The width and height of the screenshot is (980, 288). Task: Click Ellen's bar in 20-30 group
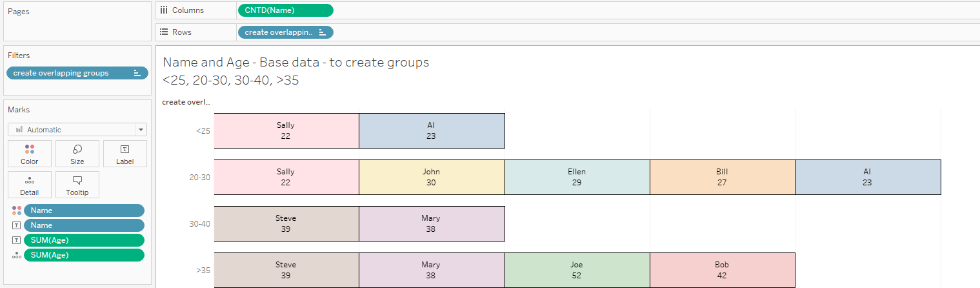[x=577, y=178]
